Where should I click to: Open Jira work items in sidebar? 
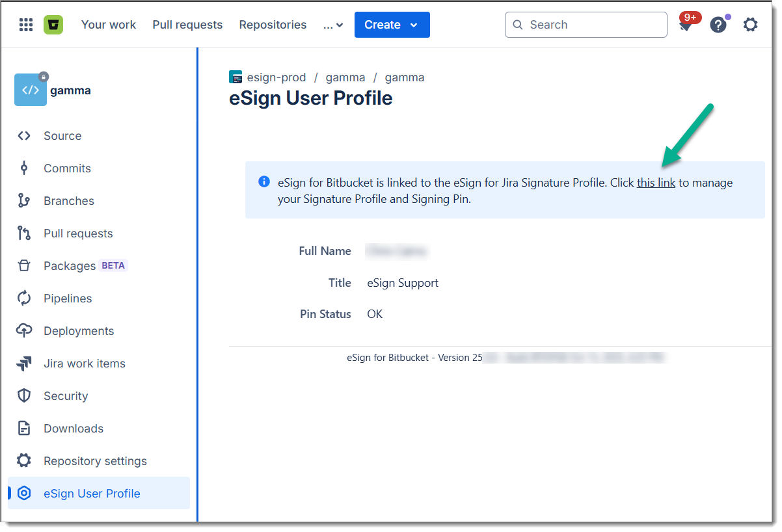[85, 364]
